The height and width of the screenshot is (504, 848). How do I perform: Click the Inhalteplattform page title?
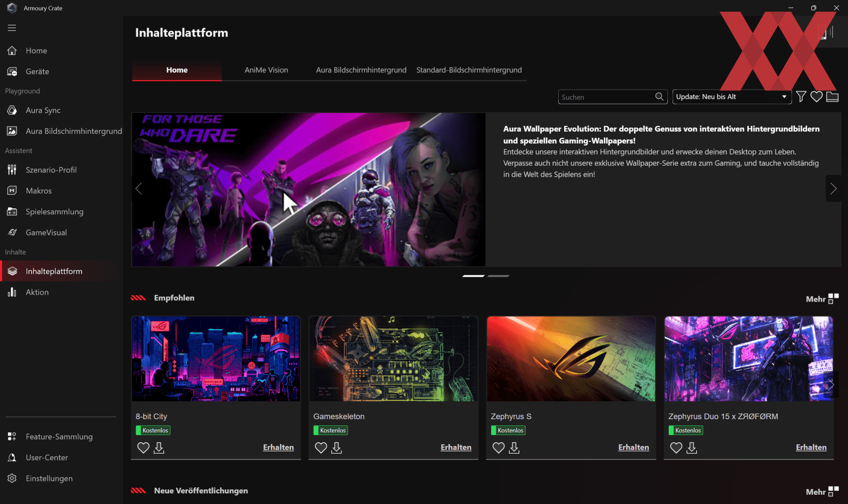182,33
